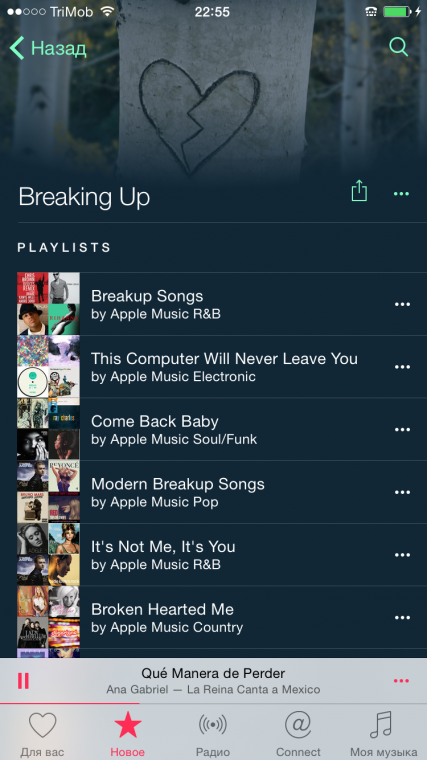Open more options for Breaking Up header
Screen dimensions: 427x760
point(401,193)
